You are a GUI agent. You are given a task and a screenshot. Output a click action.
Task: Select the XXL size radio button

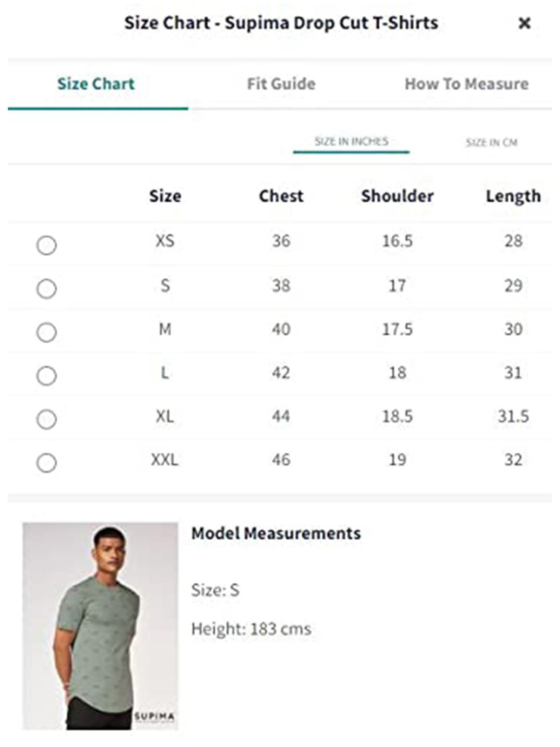point(47,463)
